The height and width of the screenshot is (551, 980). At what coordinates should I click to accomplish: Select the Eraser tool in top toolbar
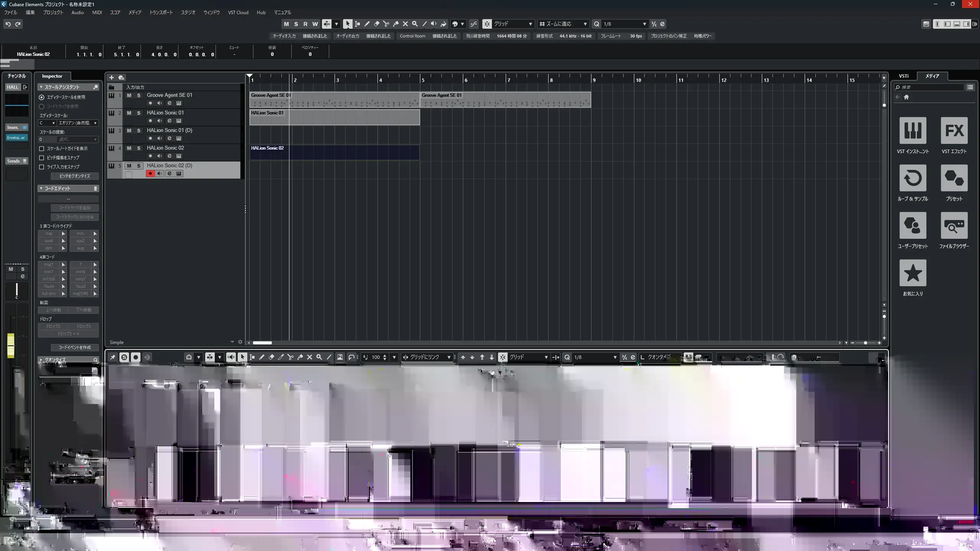pyautogui.click(x=376, y=24)
